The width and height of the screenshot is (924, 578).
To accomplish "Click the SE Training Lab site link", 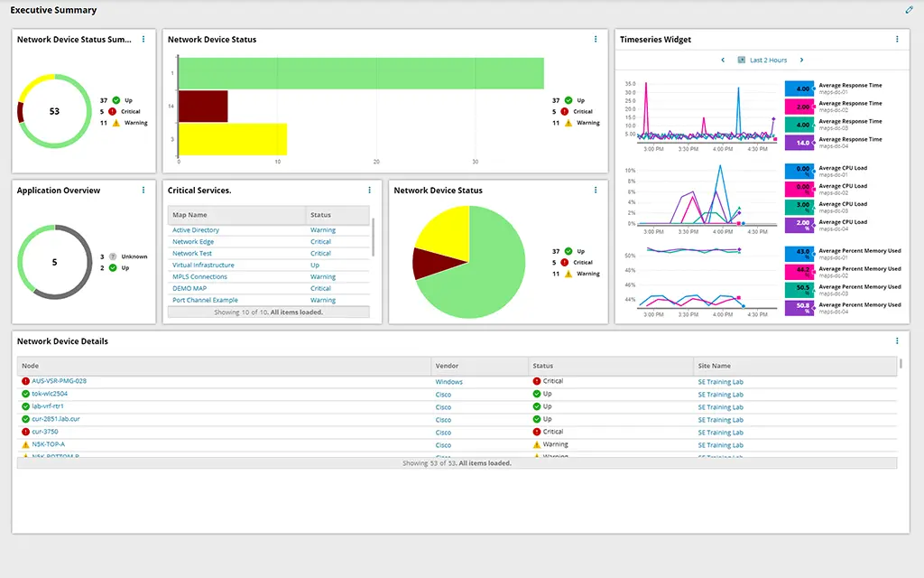I will pos(722,381).
